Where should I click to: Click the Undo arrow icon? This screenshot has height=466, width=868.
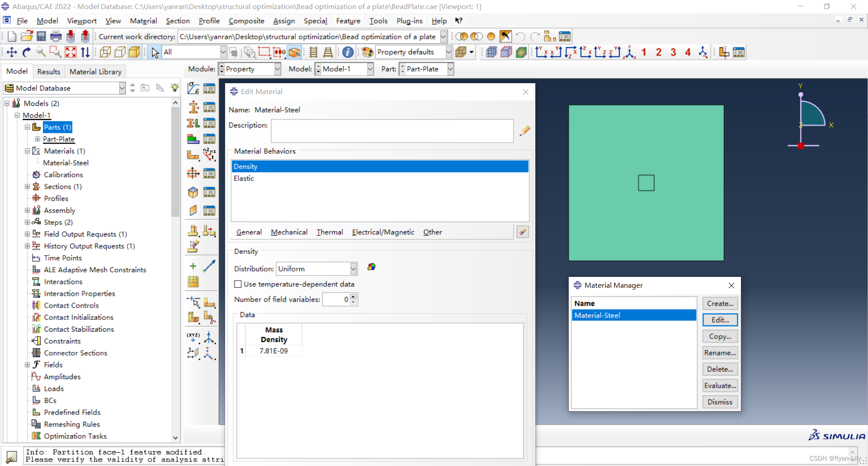click(520, 37)
